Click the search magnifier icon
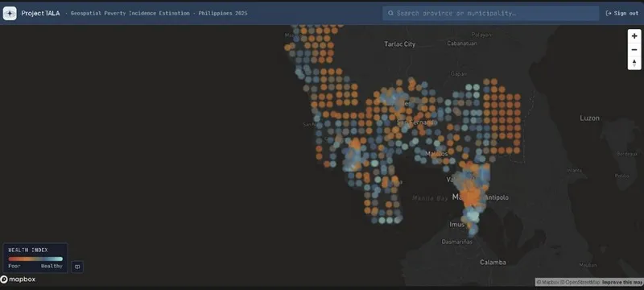The height and width of the screenshot is (290, 644). point(390,13)
